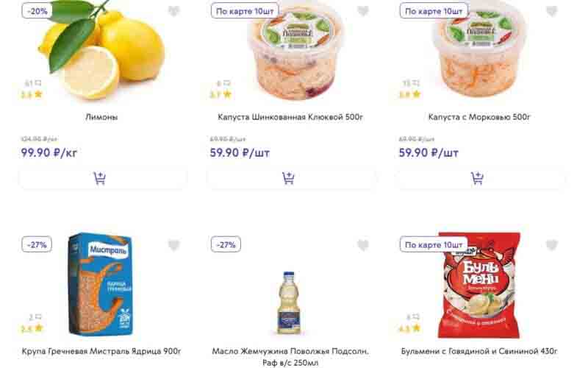The width and height of the screenshot is (588, 368).
Task: Open Крупа Гречневая Мистраль Ядрица 900г
Action: (x=102, y=351)
